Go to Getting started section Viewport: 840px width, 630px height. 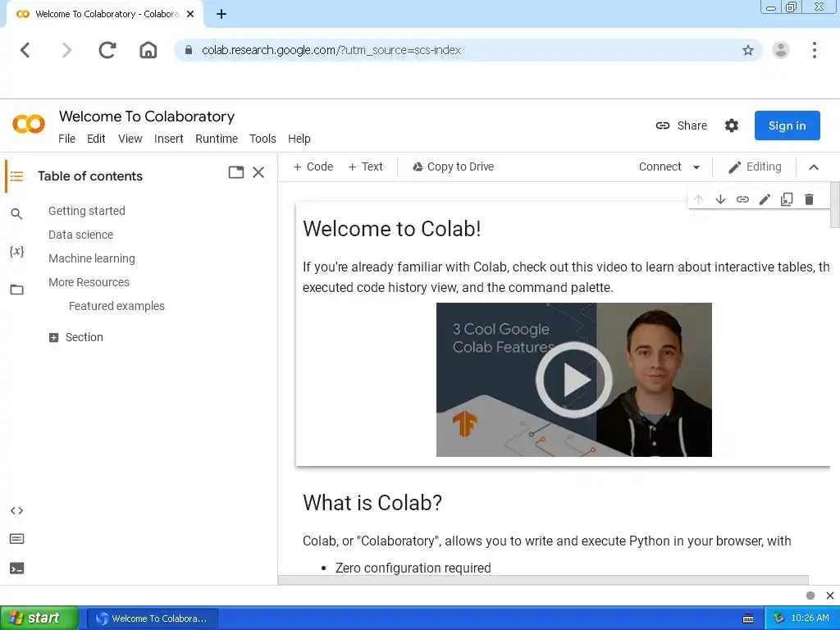click(x=87, y=211)
